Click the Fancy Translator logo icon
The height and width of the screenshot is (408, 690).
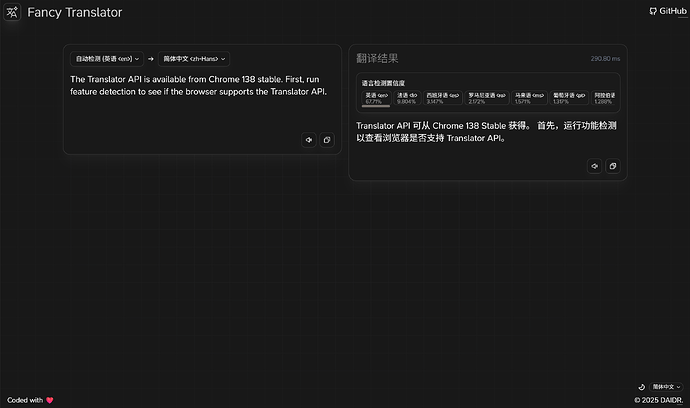[x=12, y=12]
